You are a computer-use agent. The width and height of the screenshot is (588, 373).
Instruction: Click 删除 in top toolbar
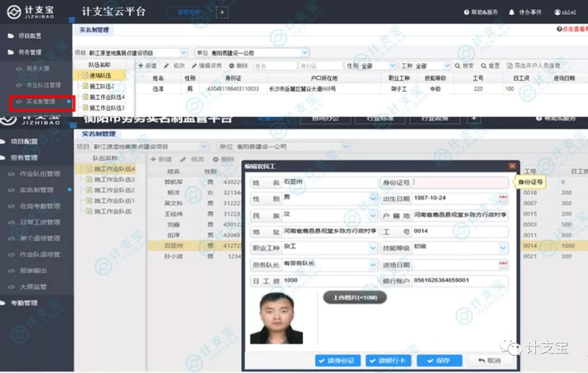click(x=238, y=65)
